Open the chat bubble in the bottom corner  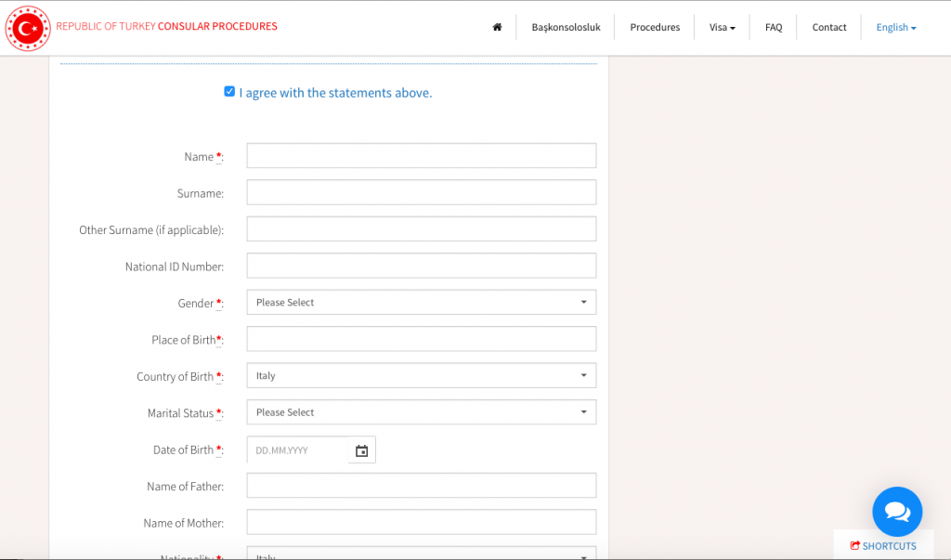pos(896,511)
